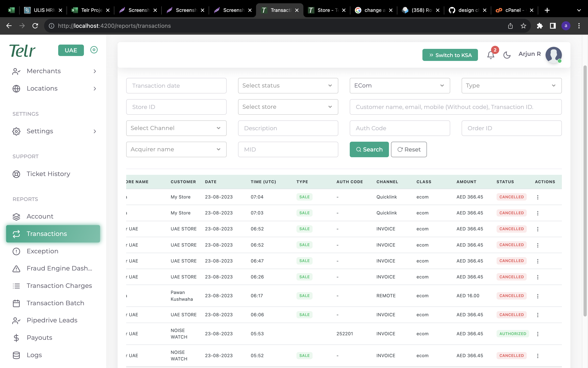Click Switch to KSA button
The image size is (588, 368).
tap(450, 55)
